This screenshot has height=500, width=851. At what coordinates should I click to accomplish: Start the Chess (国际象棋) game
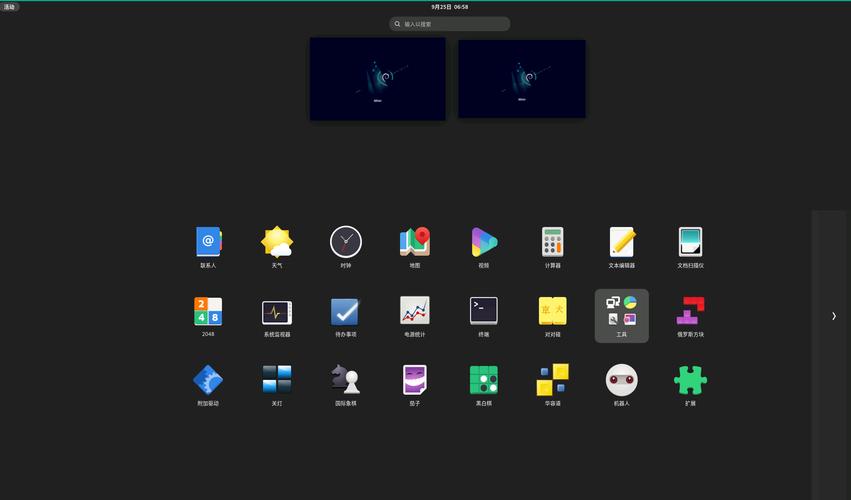click(346, 384)
